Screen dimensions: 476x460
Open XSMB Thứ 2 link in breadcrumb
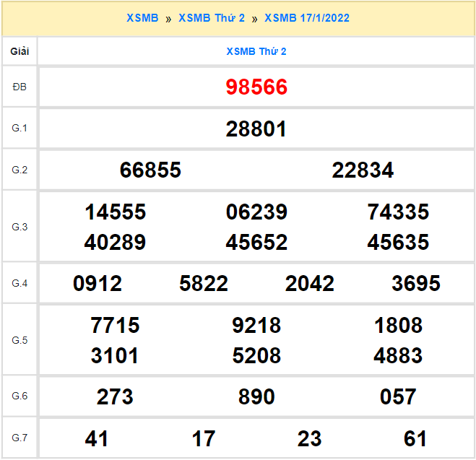tap(212, 18)
